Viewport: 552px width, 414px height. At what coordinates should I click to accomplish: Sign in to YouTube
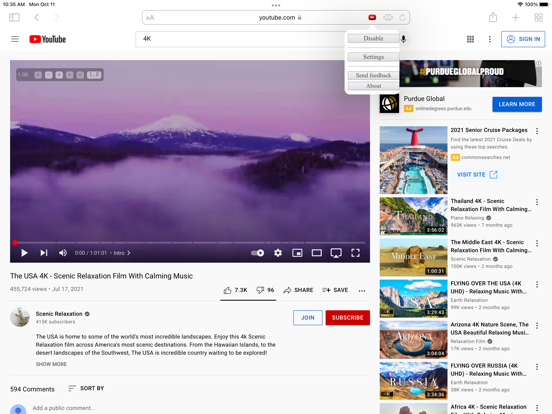pyautogui.click(x=523, y=39)
